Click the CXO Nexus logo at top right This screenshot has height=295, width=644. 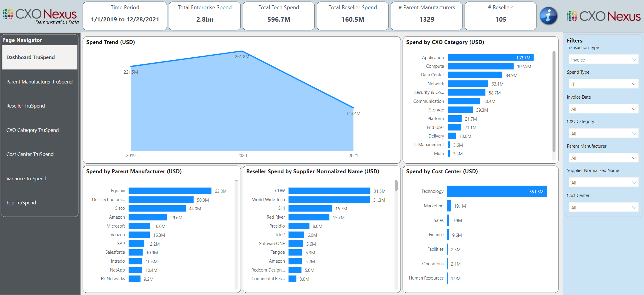[x=604, y=16]
